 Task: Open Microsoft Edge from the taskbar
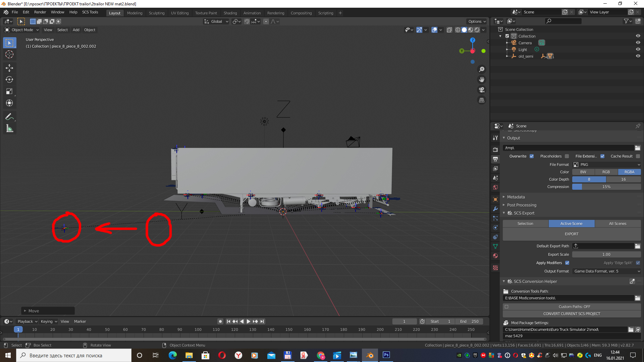(173, 355)
